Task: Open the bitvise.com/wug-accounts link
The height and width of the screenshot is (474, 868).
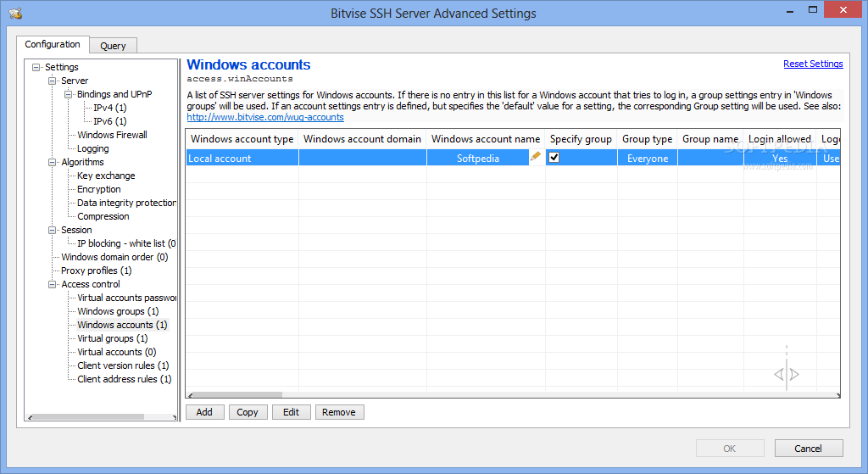Action: tap(265, 117)
